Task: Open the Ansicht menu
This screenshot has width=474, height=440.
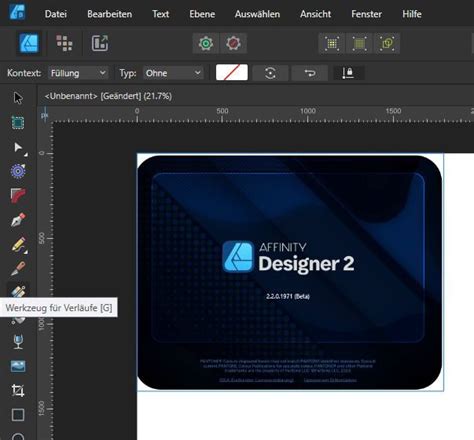Action: (315, 14)
